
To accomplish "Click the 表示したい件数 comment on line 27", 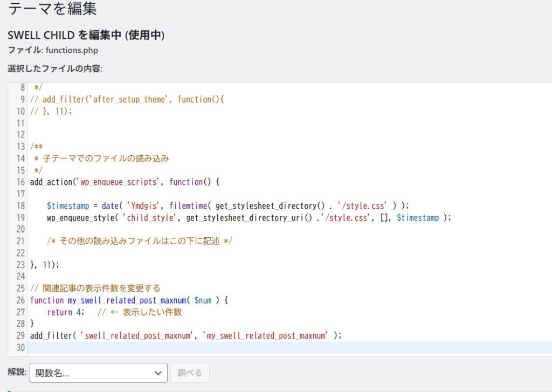I will 152,312.
